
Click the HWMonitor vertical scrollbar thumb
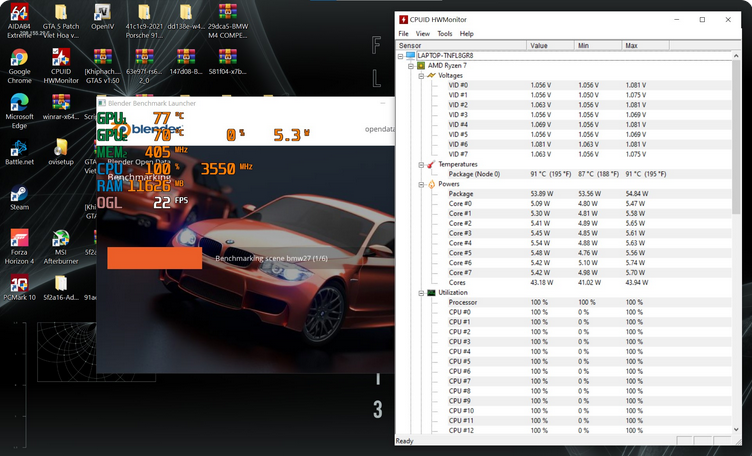[x=736, y=137]
